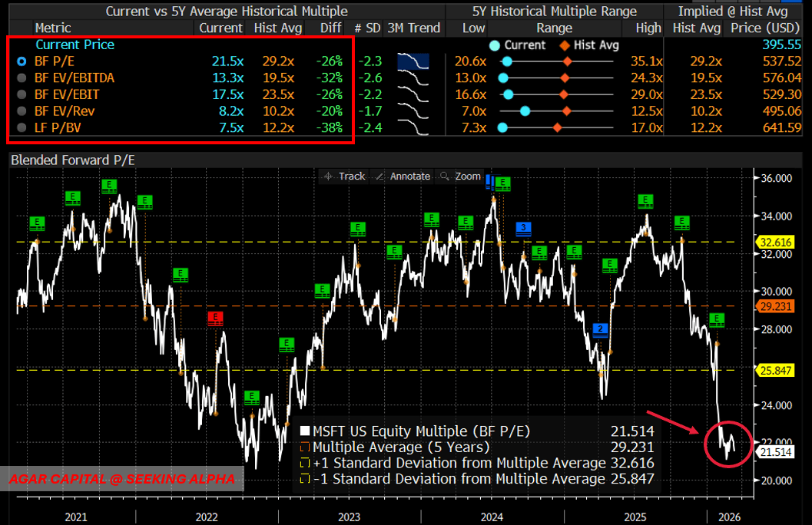The height and width of the screenshot is (525, 812).
Task: Click the rightmost green E marker near 2026
Action: click(x=717, y=319)
